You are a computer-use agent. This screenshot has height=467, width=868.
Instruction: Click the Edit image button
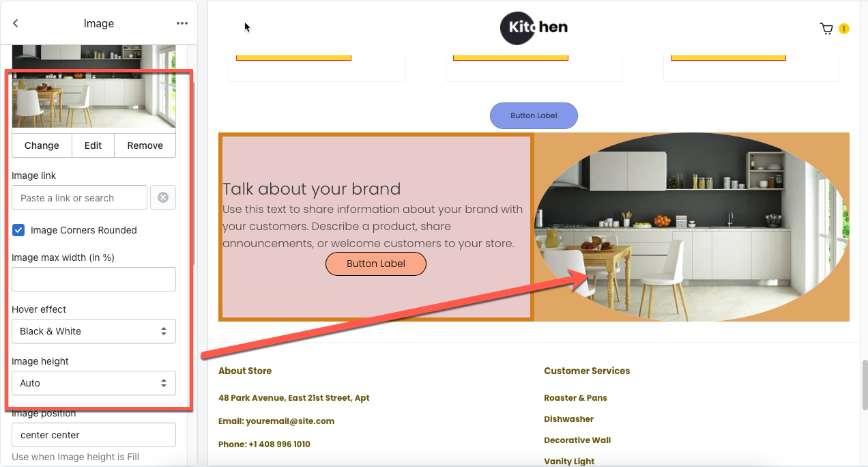[93, 145]
